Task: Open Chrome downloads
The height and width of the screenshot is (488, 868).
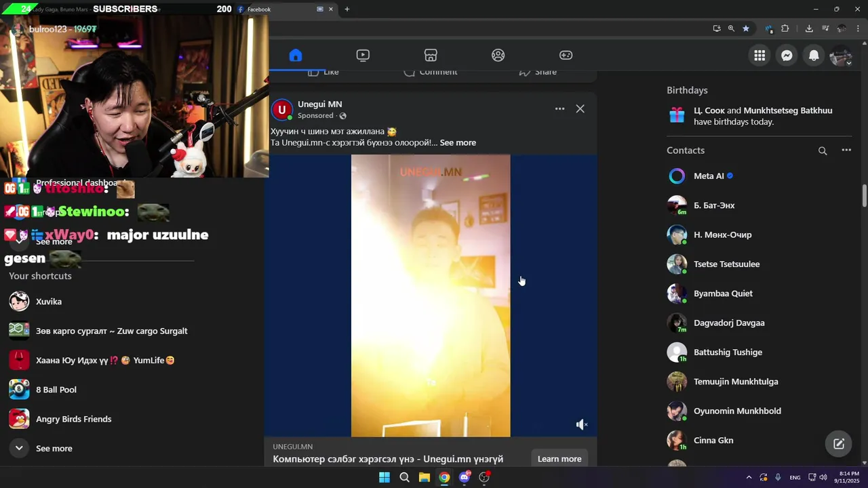Action: click(809, 28)
